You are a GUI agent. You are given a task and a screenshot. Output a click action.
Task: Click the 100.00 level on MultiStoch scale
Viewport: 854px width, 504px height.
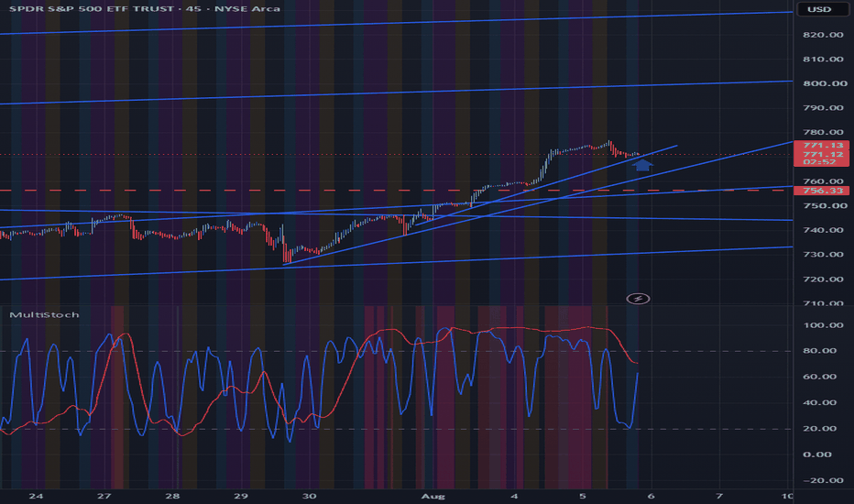pos(823,325)
